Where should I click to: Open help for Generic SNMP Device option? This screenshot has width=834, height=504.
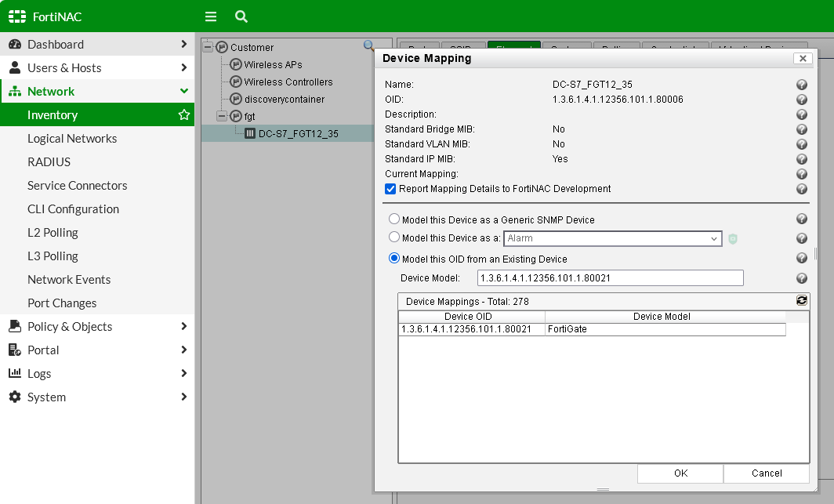(802, 219)
